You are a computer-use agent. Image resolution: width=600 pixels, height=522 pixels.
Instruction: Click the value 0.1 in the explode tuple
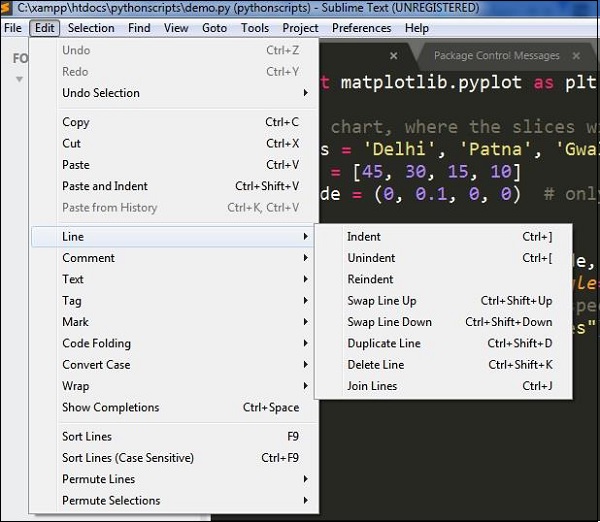pos(431,194)
